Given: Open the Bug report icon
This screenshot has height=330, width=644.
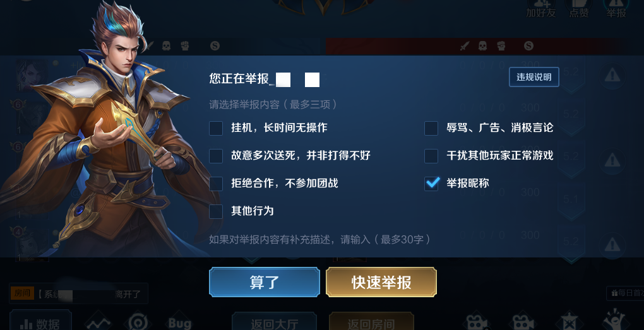Looking at the screenshot, I should 180,323.
